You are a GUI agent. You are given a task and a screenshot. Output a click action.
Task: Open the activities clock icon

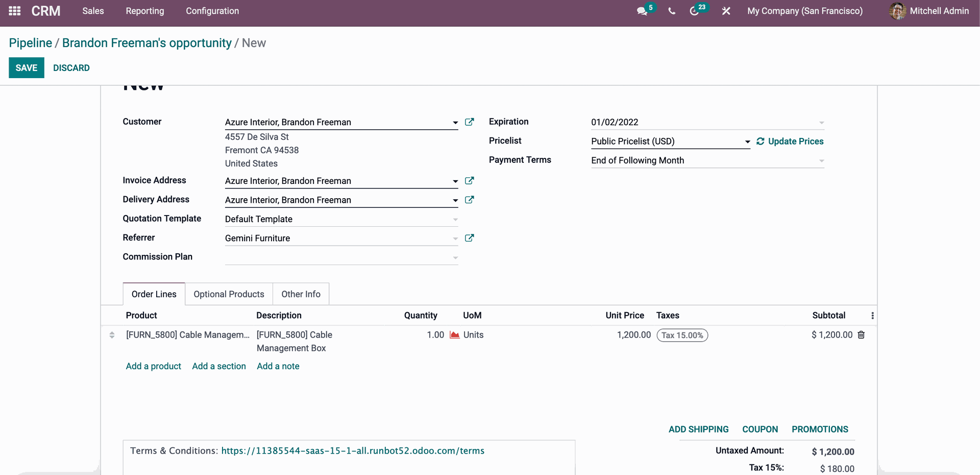pos(694,11)
